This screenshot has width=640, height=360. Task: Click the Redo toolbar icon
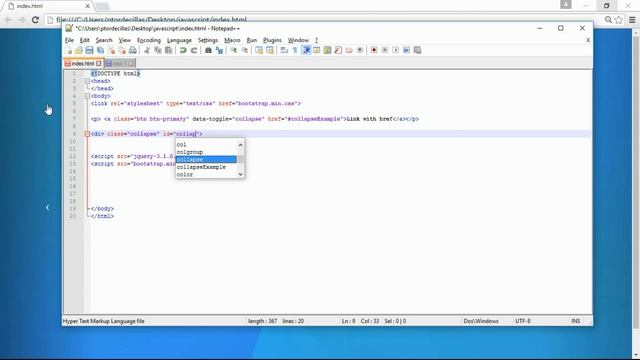point(194,50)
